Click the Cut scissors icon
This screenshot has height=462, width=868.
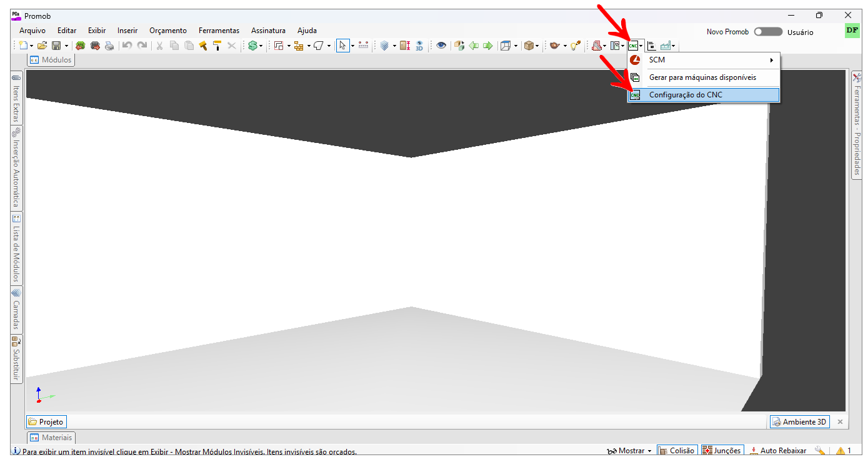coord(159,46)
